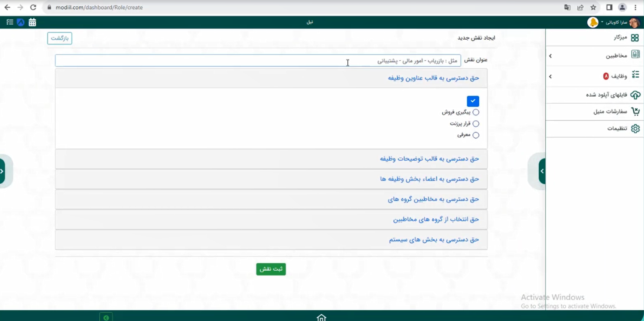The image size is (644, 321).
Task: Click the بازگشت back button
Action: (x=60, y=38)
